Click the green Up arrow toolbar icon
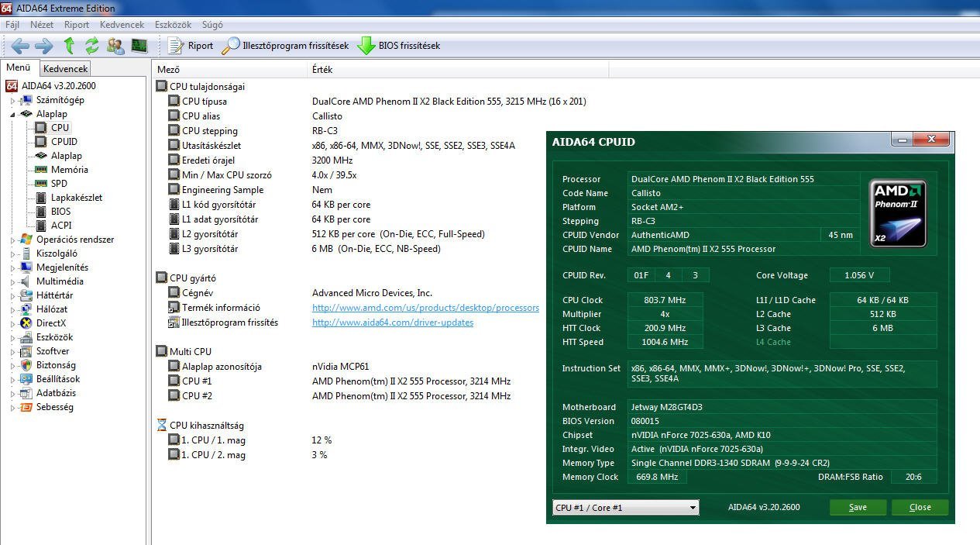 [69, 46]
